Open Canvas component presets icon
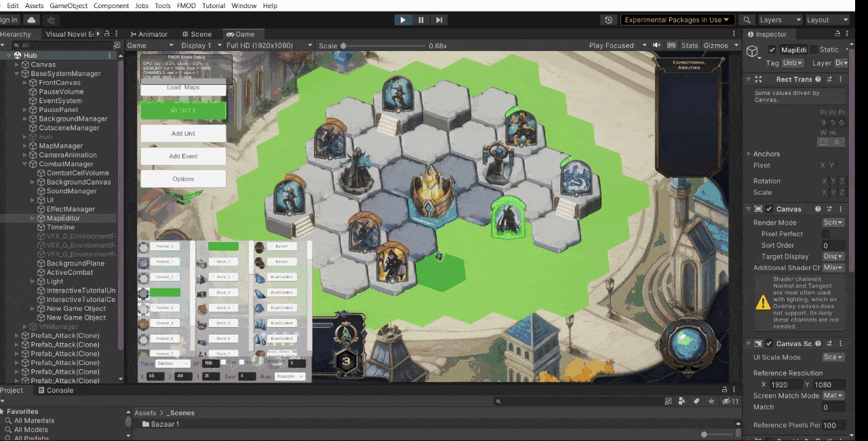 coord(829,209)
